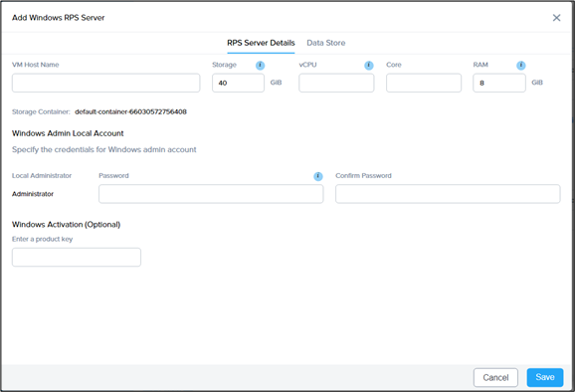575x392 pixels.
Task: Click the vCPU info icon
Action: tap(369, 66)
